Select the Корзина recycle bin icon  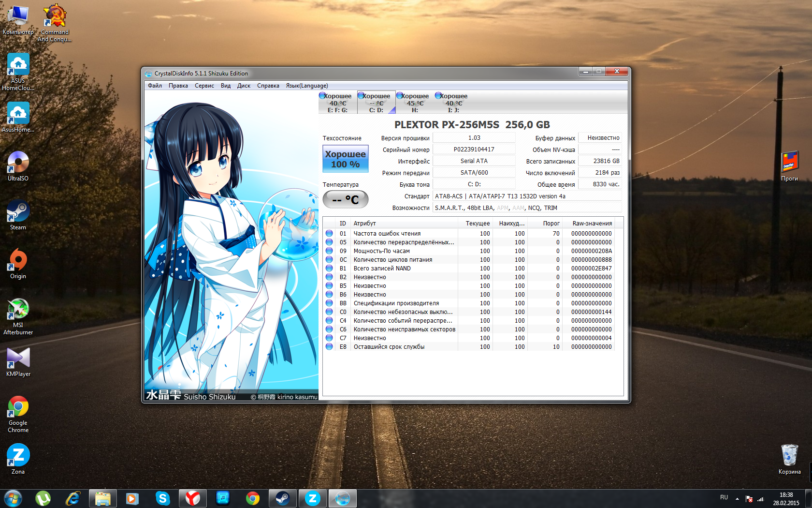pos(790,459)
